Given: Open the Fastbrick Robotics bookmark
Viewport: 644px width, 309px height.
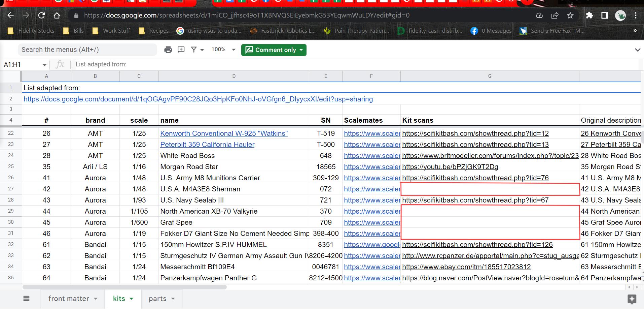Looking at the screenshot, I should [x=283, y=31].
